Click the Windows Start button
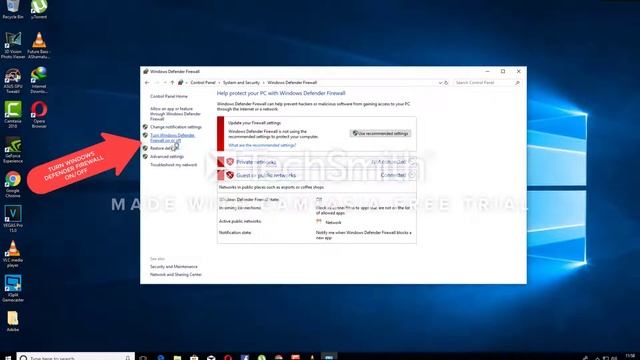Image resolution: width=640 pixels, height=360 pixels. [x=8, y=357]
